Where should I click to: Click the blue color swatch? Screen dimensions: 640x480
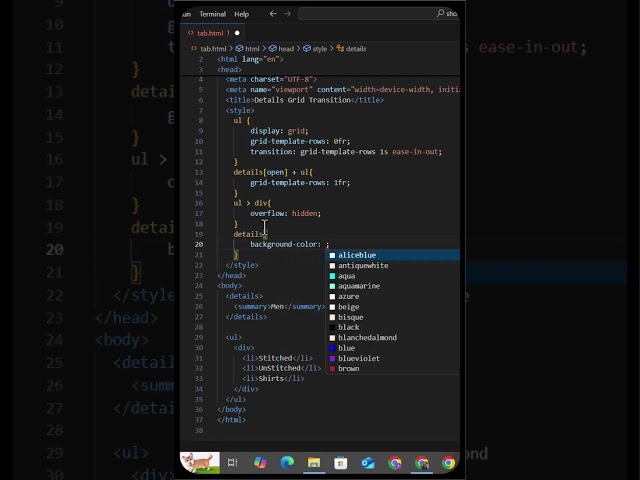[332, 348]
